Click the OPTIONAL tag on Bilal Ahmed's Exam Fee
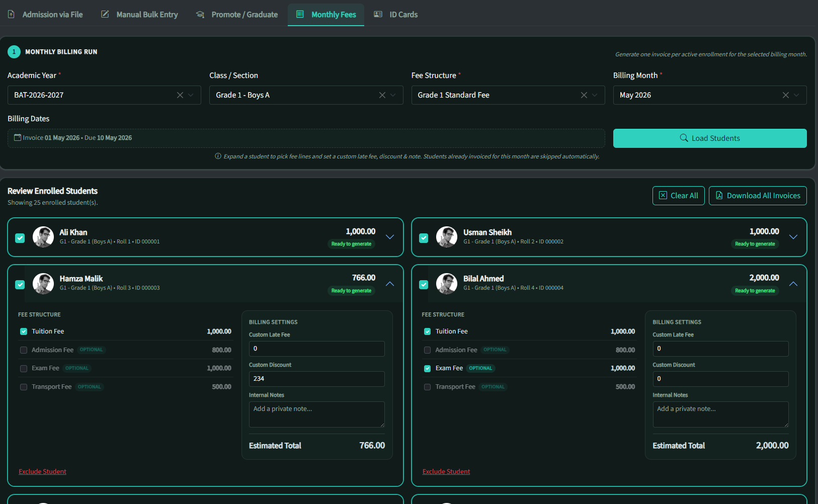The width and height of the screenshot is (818, 504). click(x=480, y=368)
